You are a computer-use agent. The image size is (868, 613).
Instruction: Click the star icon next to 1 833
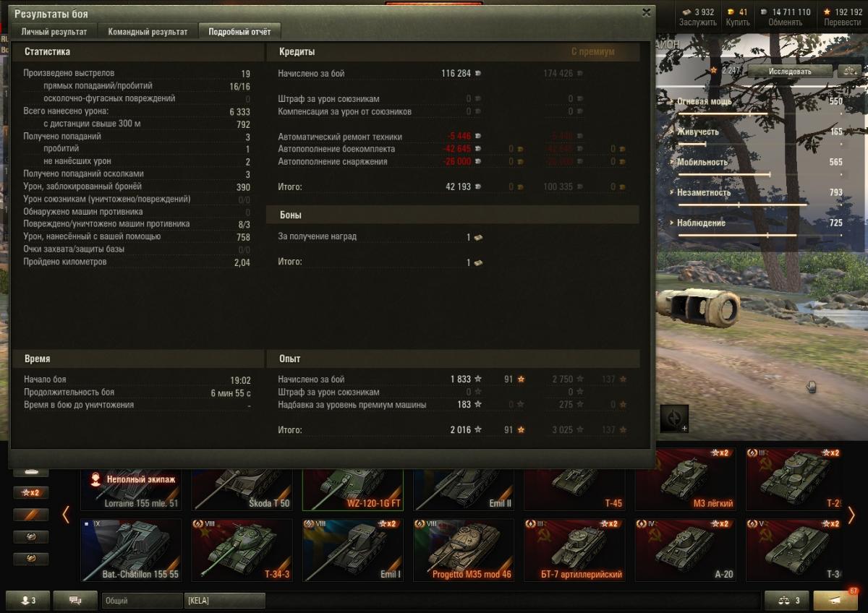[477, 380]
